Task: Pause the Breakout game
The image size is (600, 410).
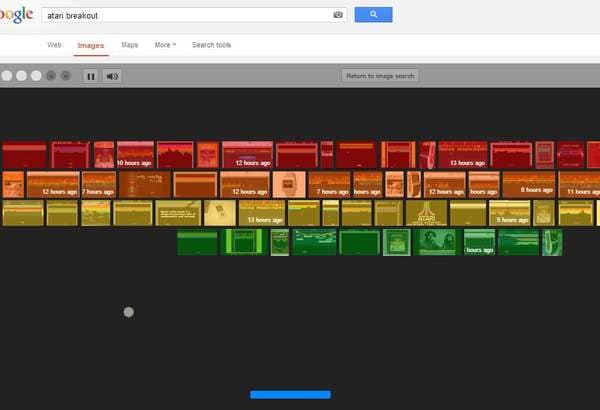Action: (91, 76)
